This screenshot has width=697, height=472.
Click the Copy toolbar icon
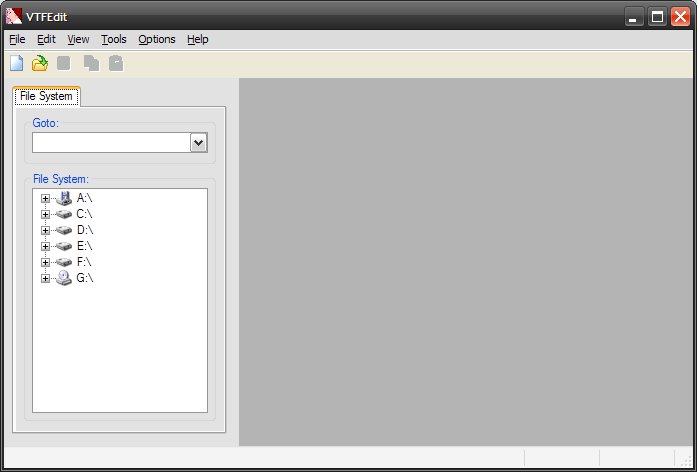(92, 64)
